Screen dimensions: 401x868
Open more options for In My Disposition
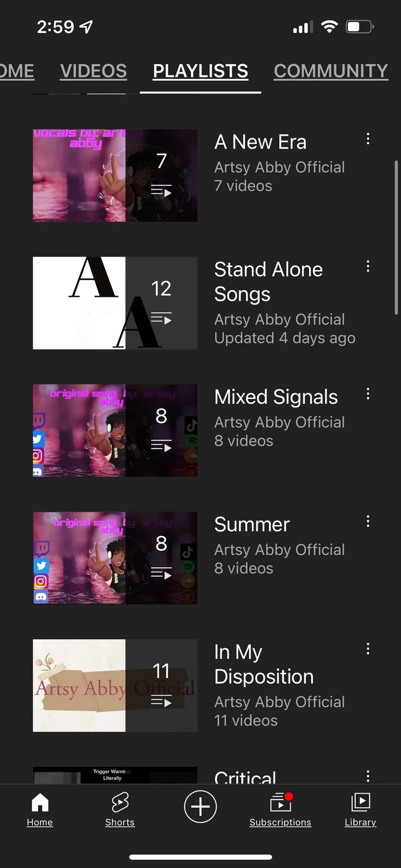tap(368, 649)
